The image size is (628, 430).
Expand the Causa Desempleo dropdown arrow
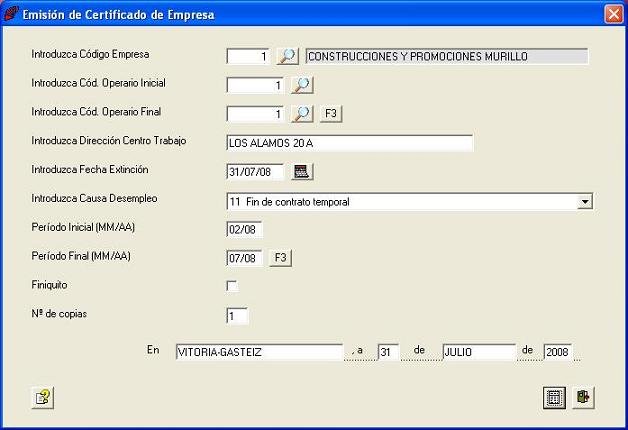click(x=585, y=201)
